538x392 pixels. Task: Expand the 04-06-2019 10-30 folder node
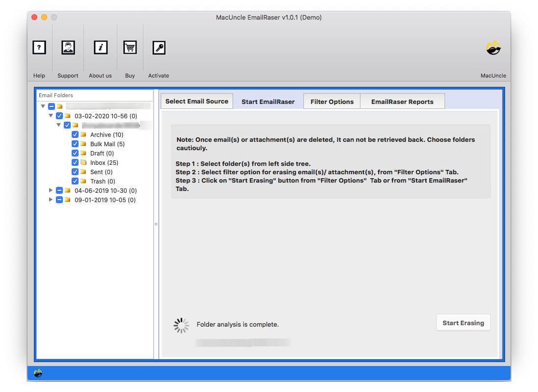[x=51, y=190]
